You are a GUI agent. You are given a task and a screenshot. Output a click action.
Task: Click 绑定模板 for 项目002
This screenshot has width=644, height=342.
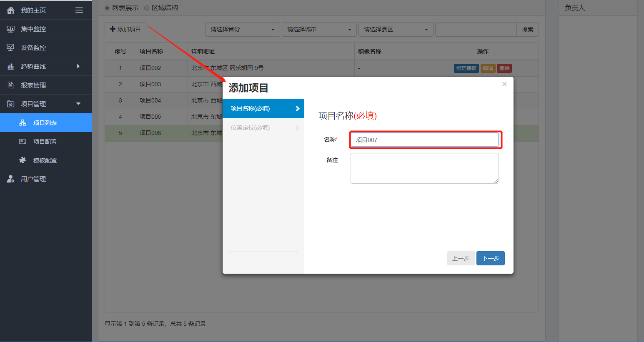pos(466,68)
